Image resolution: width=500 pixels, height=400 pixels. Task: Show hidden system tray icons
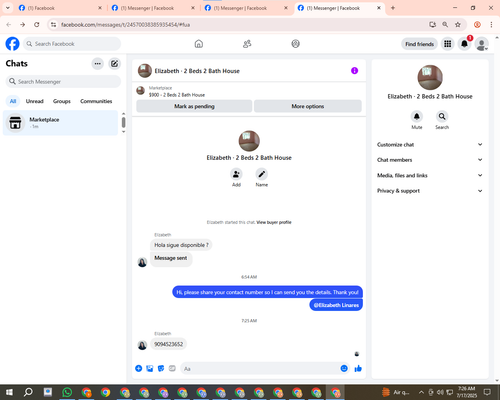421,392
